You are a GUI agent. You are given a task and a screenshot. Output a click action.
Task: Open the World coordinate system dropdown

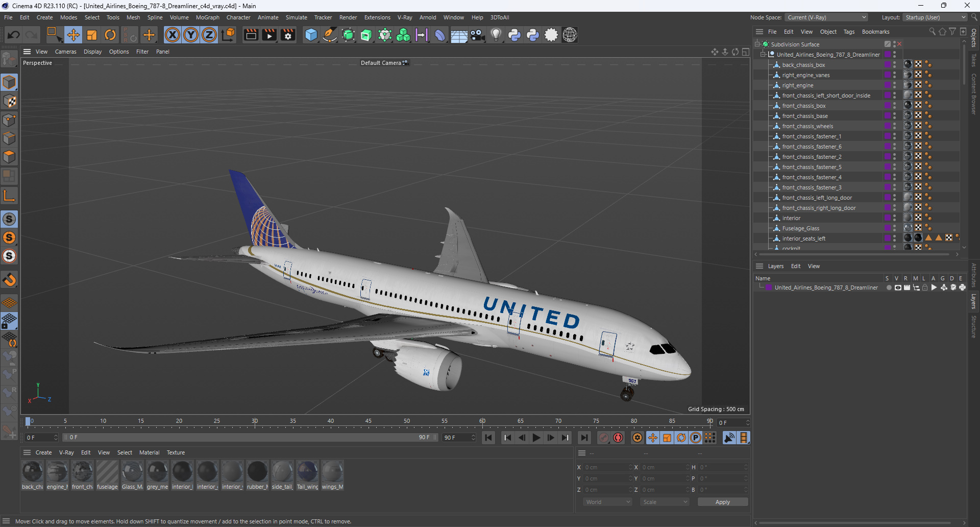point(607,502)
